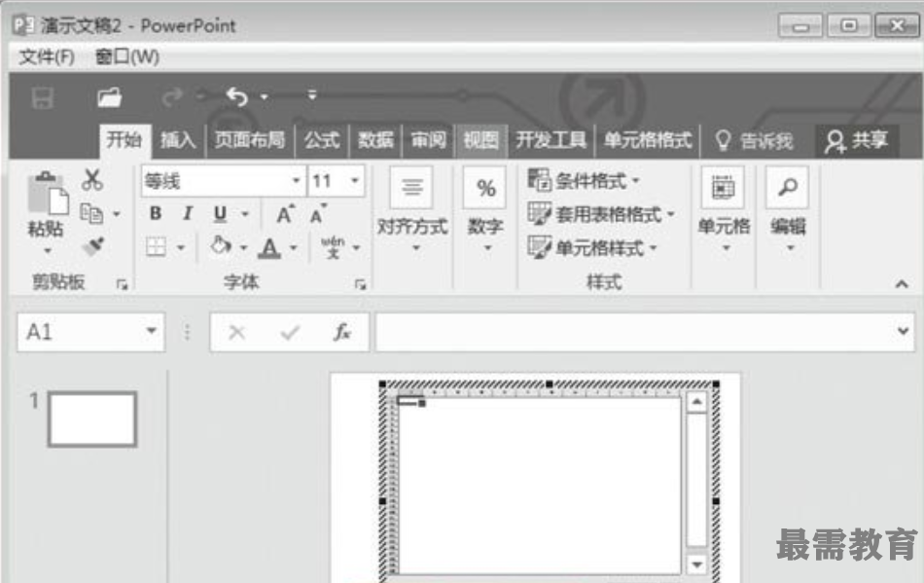
Task: Expand underline style dropdown arrow
Action: 245,214
